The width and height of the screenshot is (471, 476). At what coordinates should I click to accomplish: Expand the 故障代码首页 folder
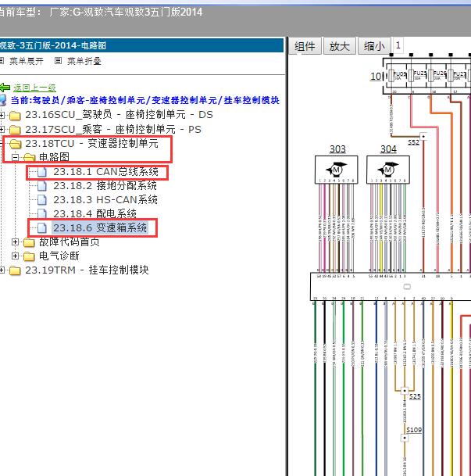15,242
